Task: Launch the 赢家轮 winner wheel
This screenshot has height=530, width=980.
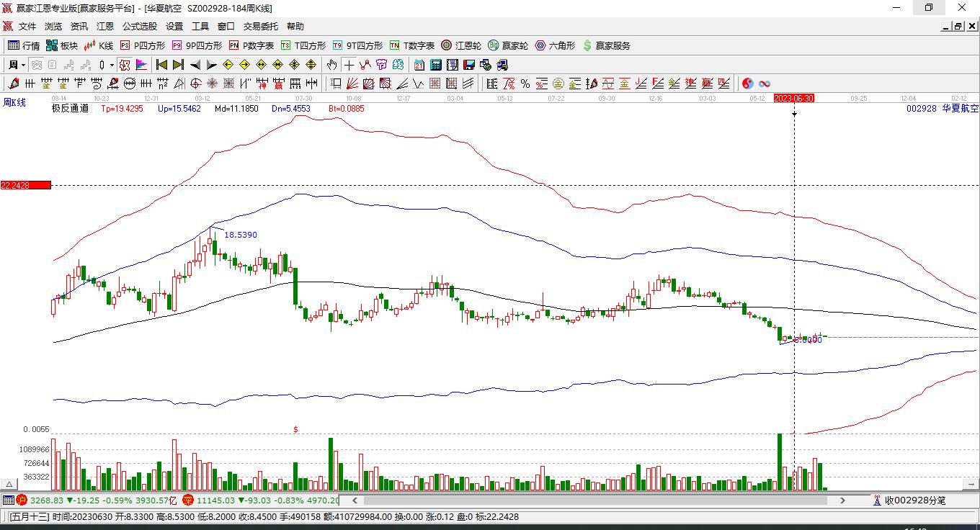Action: click(x=508, y=45)
